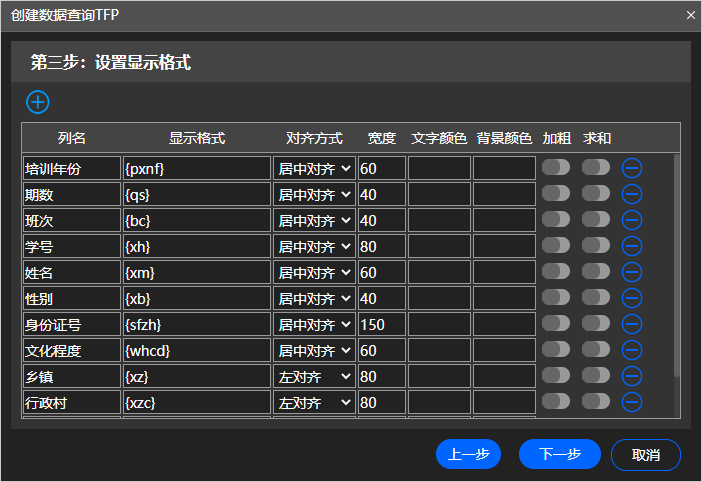Viewport: 702px width, 482px height.
Task: Open 对齐方式 dropdown for 班次 row
Action: (314, 220)
